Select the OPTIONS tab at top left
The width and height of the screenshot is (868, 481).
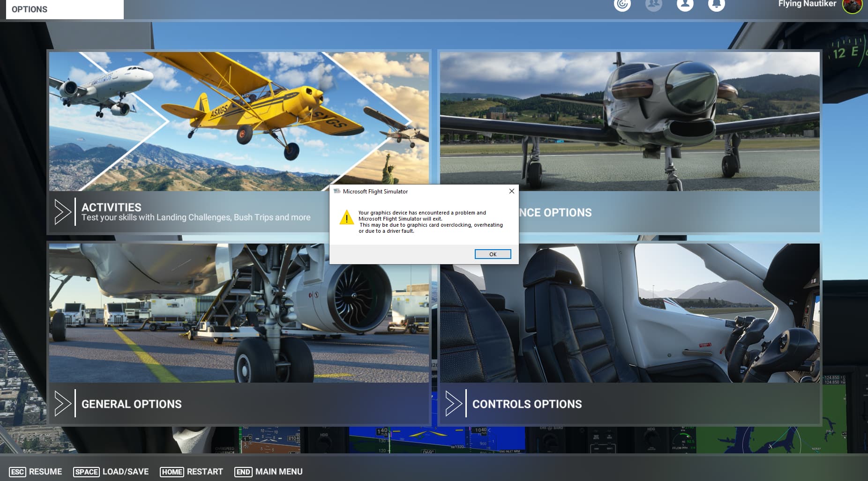point(29,9)
